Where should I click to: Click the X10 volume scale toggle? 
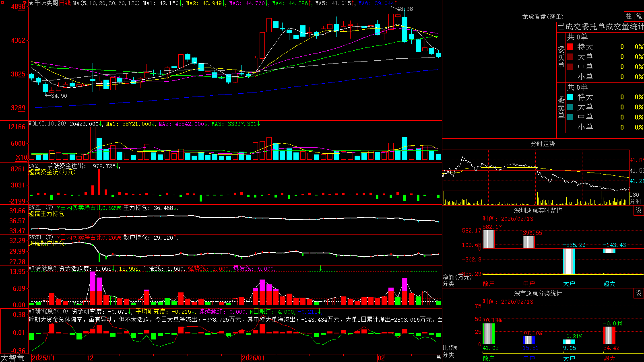pos(22,157)
